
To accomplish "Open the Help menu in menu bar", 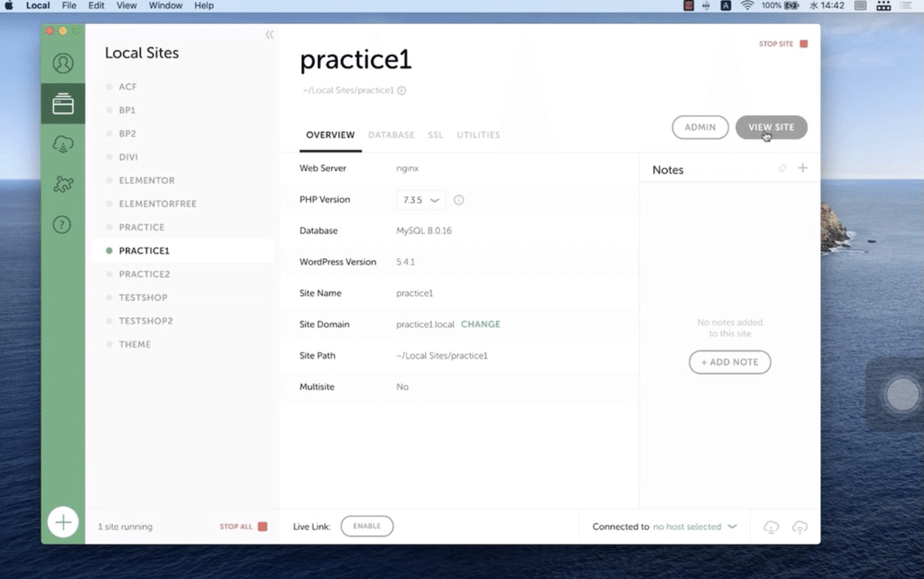I will [204, 5].
